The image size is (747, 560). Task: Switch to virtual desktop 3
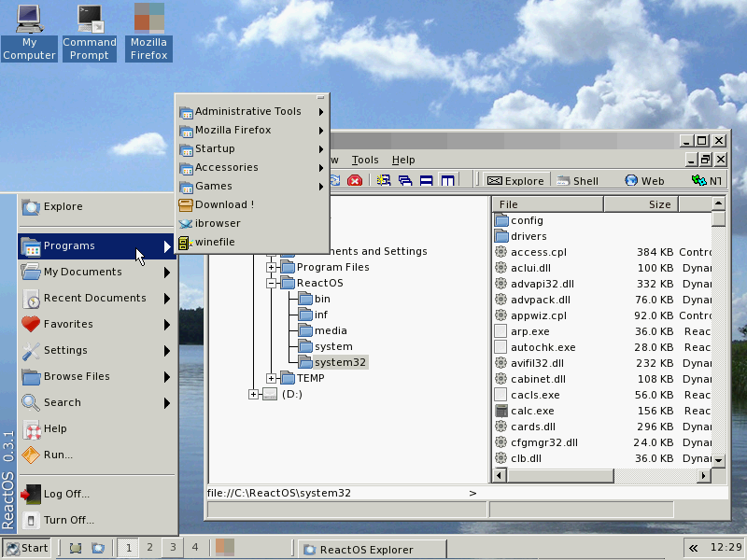pyautogui.click(x=173, y=548)
